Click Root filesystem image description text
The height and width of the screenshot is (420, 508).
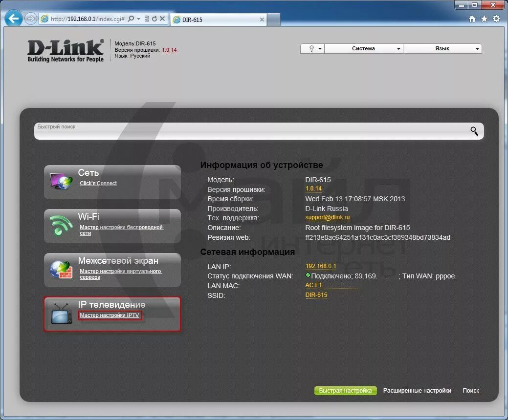(x=357, y=228)
